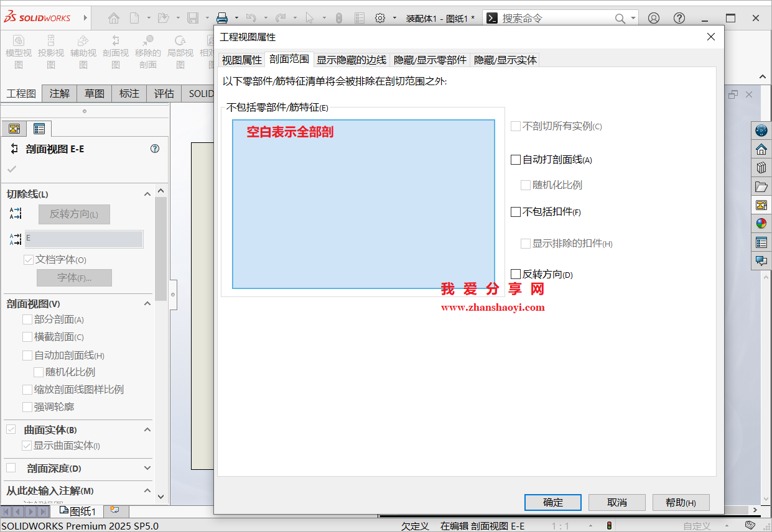The width and height of the screenshot is (772, 532).
Task: Open the File Explorer folder icon in task pane
Action: click(761, 186)
